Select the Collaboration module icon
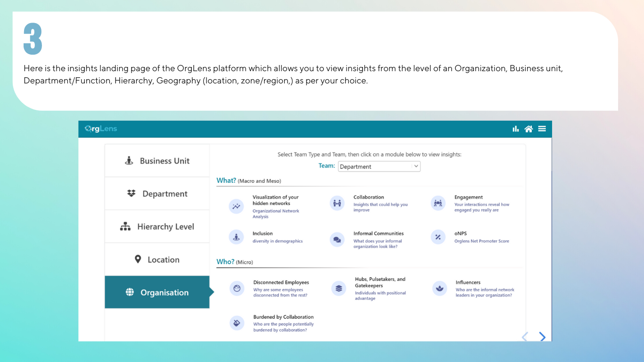 point(337,203)
